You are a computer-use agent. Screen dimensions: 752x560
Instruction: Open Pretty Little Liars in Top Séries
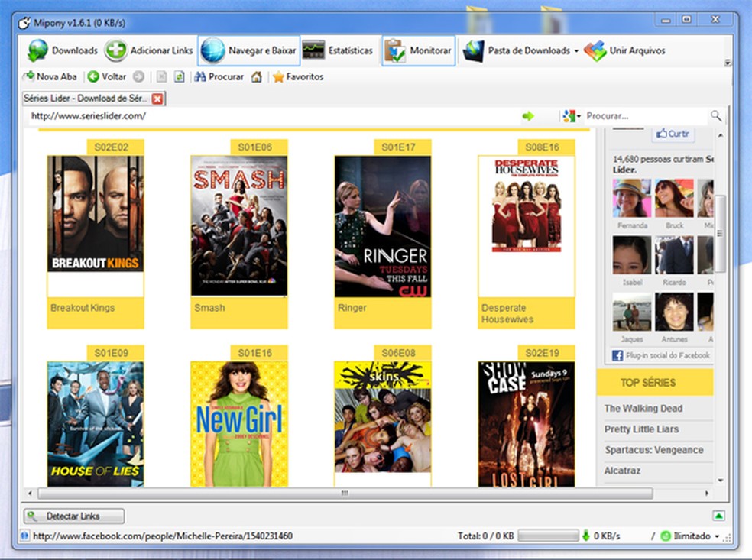641,429
